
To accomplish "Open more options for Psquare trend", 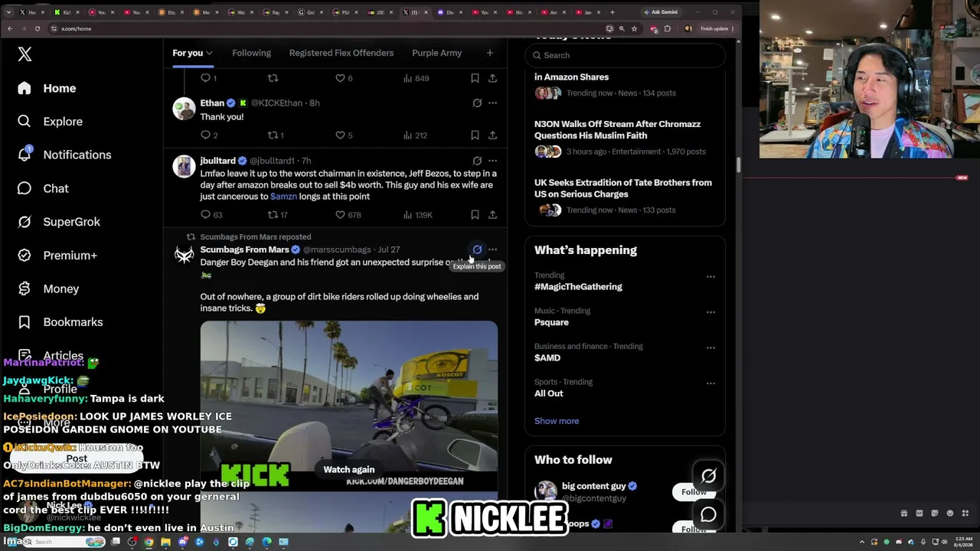I will [x=710, y=312].
